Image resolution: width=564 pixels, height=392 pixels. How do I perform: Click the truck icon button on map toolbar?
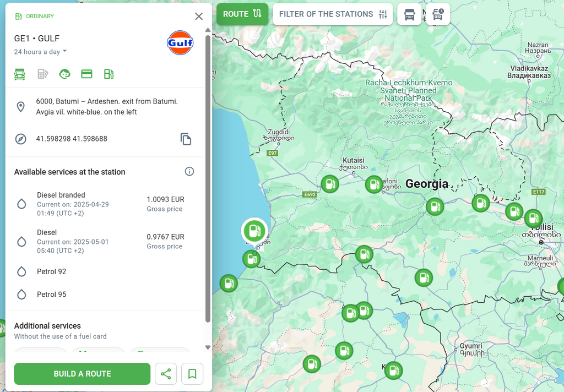point(409,14)
